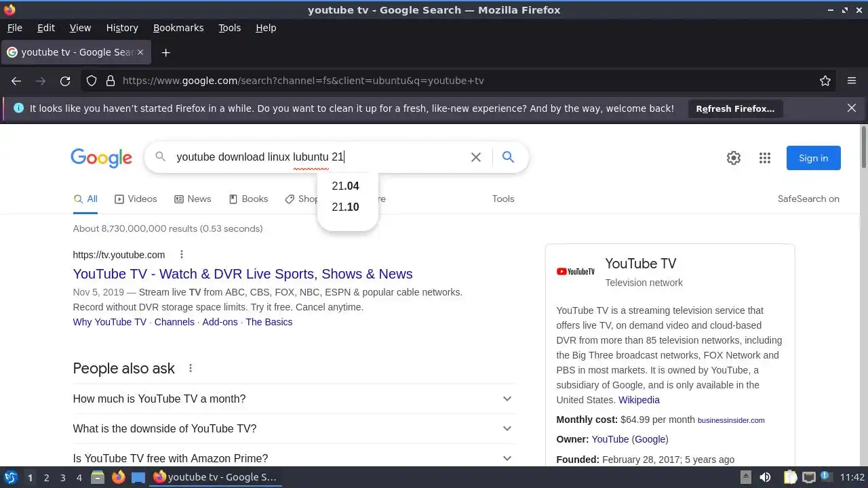The image size is (868, 488).
Task: Open options menu for tv.youtube.com result
Action: (181, 255)
